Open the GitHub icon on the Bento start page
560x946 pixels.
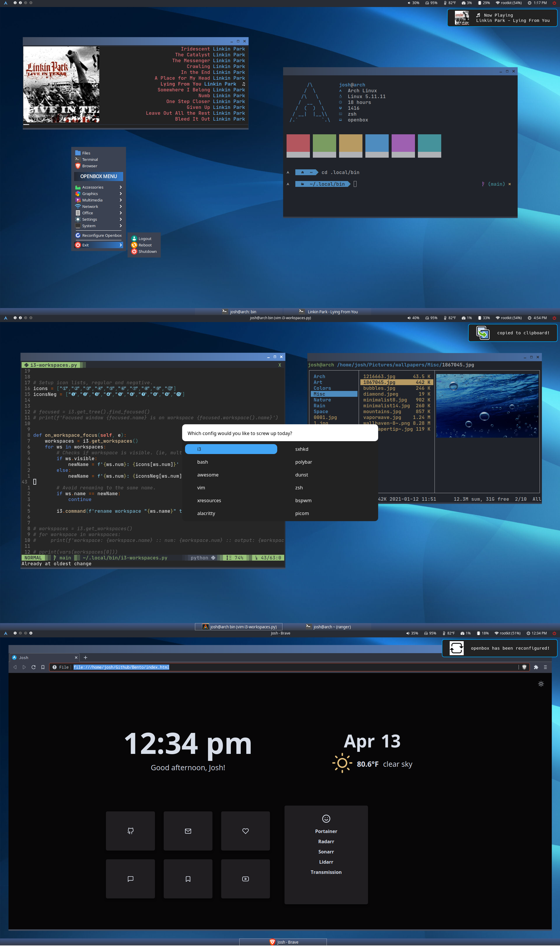click(130, 831)
